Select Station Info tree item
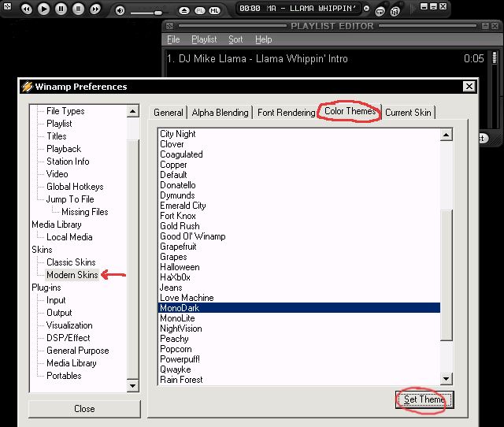This screenshot has width=504, height=427. (68, 161)
